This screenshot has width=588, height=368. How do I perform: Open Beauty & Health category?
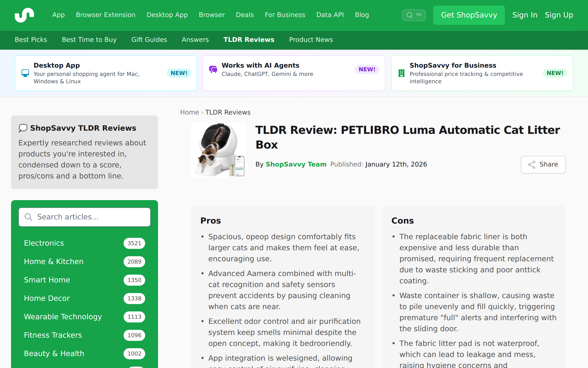coord(85,354)
